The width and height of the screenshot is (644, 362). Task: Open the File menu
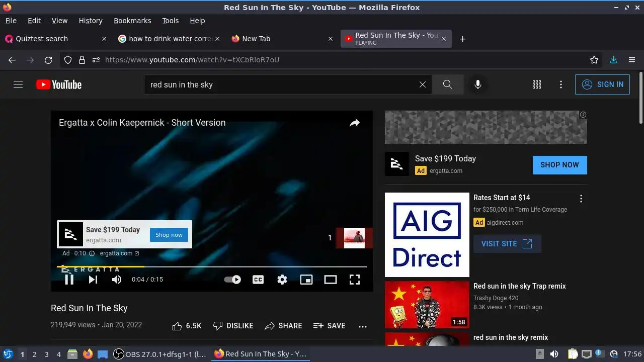click(x=11, y=21)
